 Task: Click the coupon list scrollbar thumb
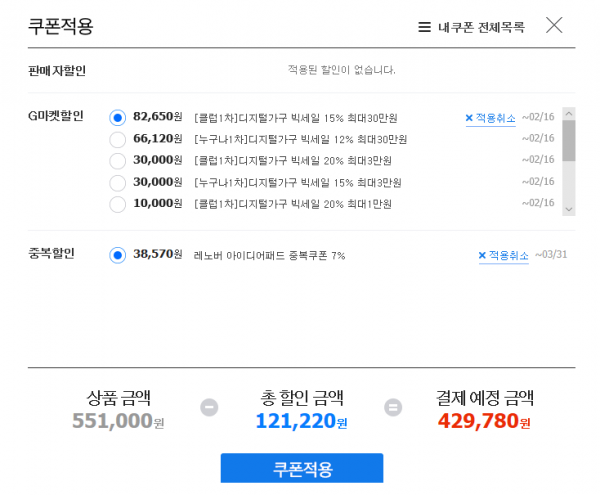click(x=569, y=140)
